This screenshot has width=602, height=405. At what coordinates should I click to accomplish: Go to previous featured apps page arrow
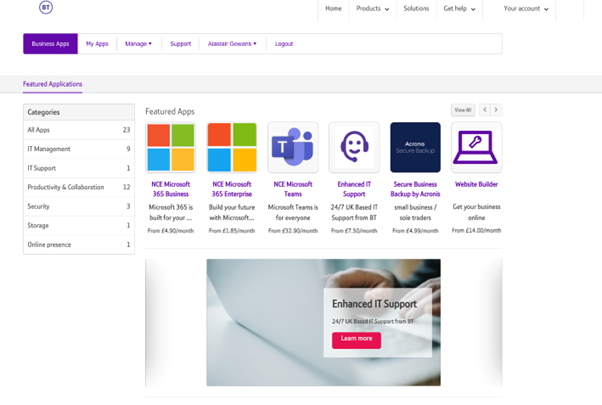point(485,110)
